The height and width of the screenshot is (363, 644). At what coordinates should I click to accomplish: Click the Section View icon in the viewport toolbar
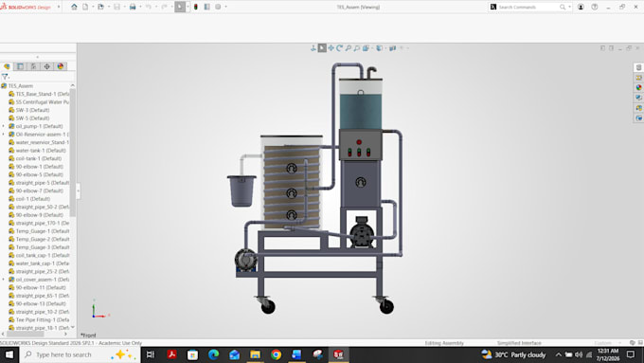tap(366, 48)
